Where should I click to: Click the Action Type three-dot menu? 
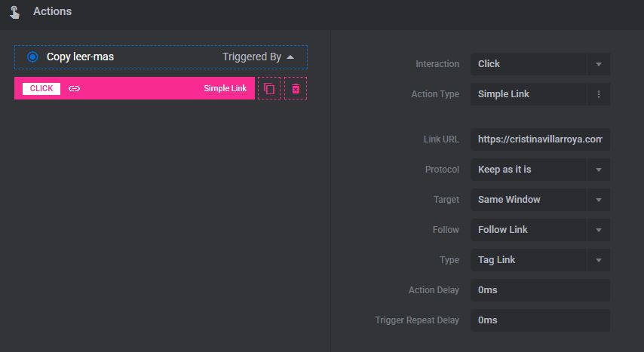(x=599, y=94)
